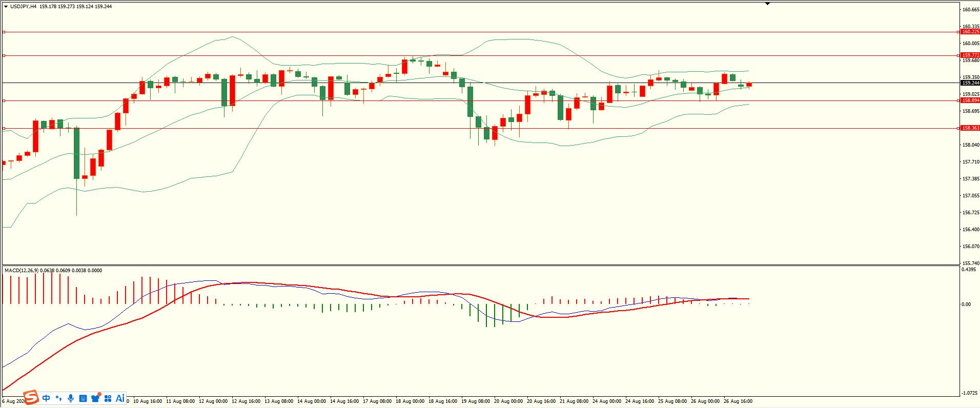Image resolution: width=980 pixels, height=408 pixels.
Task: Select the red horizontal line at 159.772
Action: point(480,55)
